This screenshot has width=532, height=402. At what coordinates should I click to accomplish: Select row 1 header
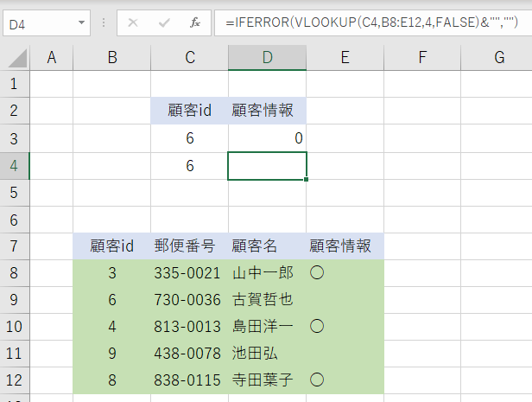coord(14,84)
